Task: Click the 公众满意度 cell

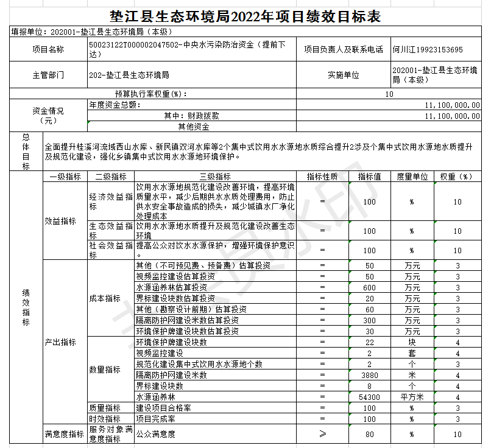Action: 215,433
